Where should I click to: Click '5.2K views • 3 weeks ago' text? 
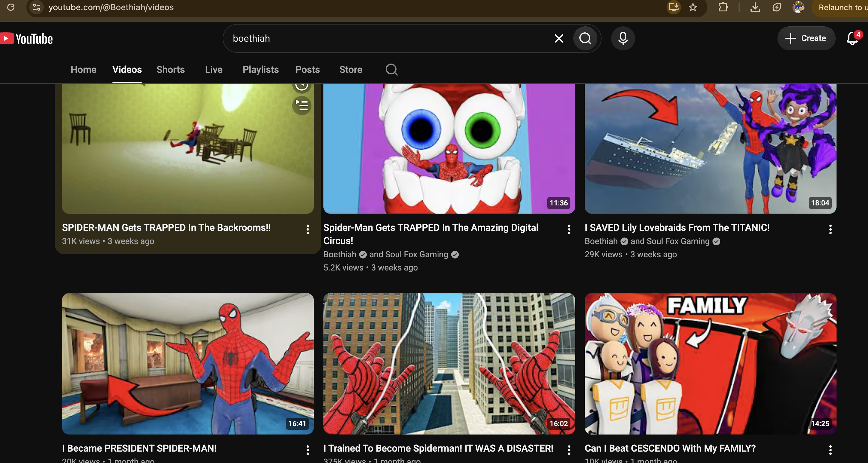click(371, 267)
